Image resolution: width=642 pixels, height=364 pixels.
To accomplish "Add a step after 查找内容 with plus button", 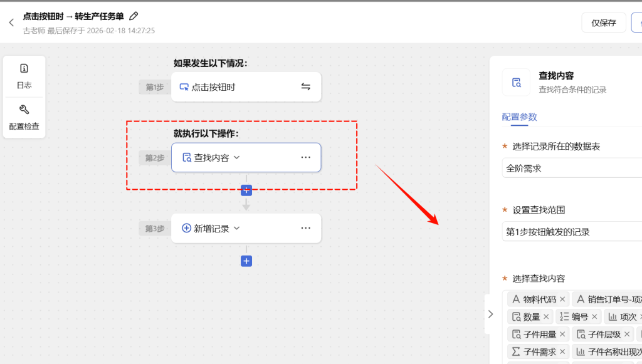I will (246, 190).
